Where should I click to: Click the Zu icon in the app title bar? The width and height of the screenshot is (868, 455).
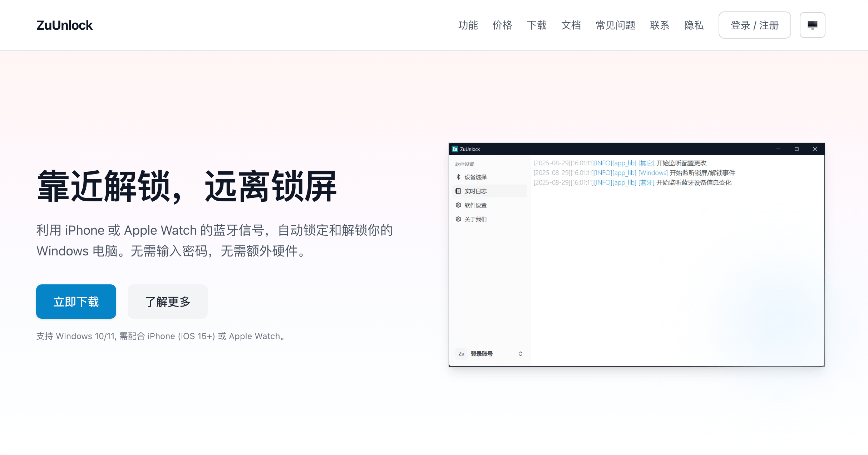(454, 149)
